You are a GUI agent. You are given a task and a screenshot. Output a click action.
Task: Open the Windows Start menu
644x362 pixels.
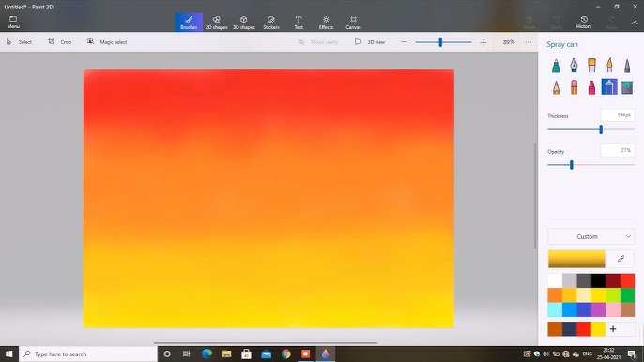tap(9, 354)
